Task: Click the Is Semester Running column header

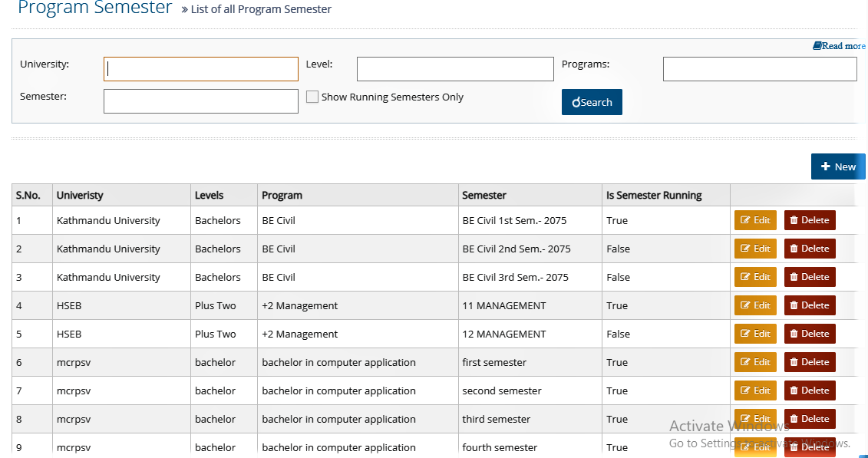Action: pyautogui.click(x=666, y=196)
